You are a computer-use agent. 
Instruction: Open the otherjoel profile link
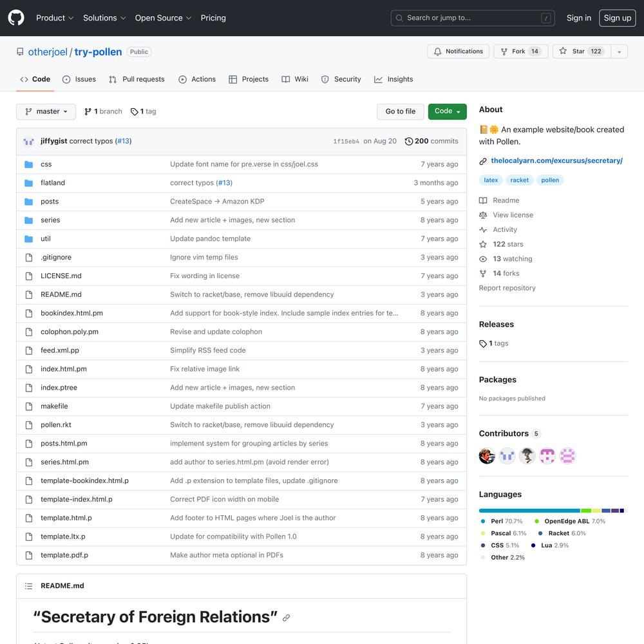pyautogui.click(x=48, y=52)
